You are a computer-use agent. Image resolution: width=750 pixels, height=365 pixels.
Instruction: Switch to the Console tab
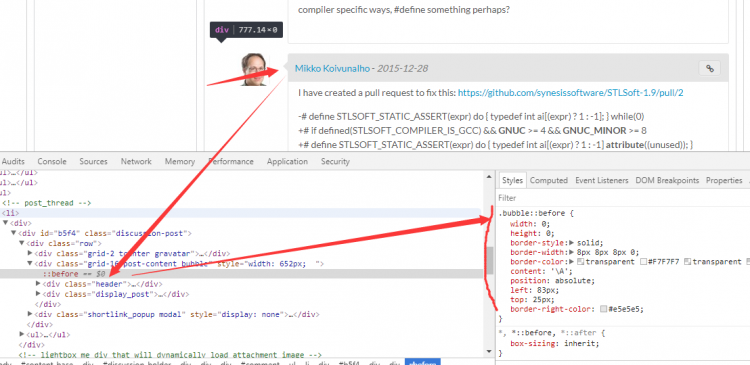pos(52,162)
